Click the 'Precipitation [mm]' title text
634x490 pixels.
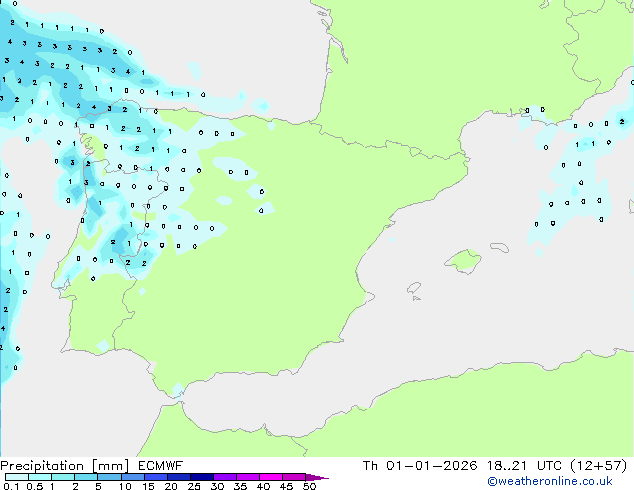coord(65,466)
